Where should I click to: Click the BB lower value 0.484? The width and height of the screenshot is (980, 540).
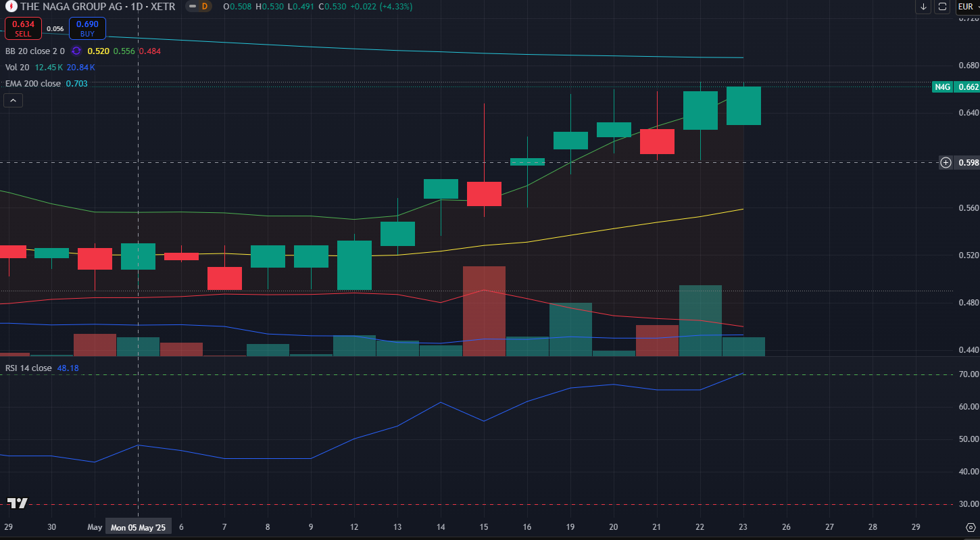pos(149,51)
